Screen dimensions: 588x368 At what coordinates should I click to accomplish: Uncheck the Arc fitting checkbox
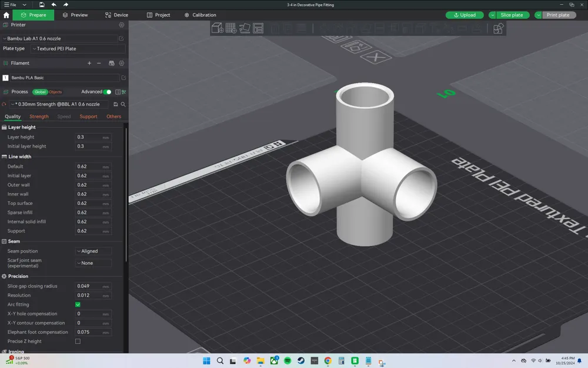[78, 304]
